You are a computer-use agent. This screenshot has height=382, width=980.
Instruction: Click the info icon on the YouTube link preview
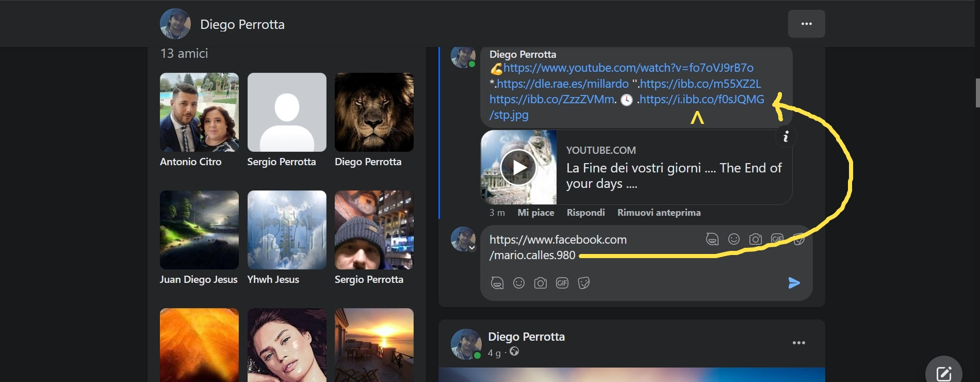pyautogui.click(x=786, y=136)
